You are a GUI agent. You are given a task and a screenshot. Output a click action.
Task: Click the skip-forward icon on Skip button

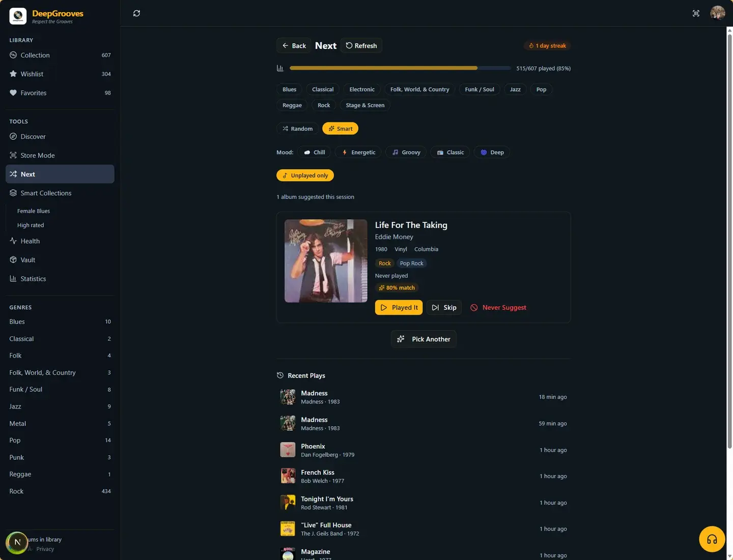click(435, 308)
